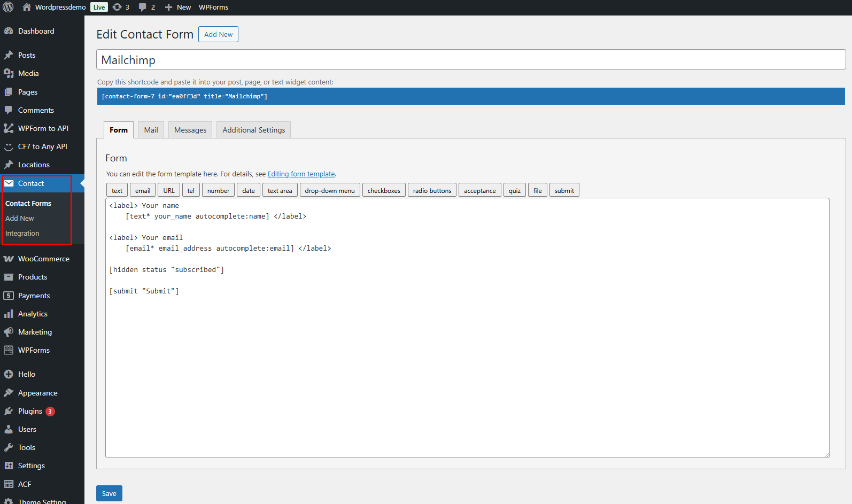The height and width of the screenshot is (504, 852).
Task: Click the WordPress logo icon
Action: (8, 7)
